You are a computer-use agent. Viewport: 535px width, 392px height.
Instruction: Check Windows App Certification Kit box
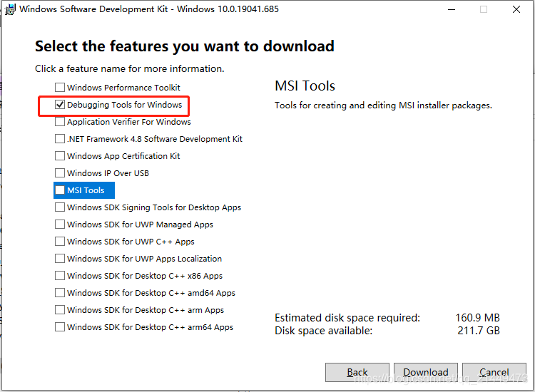tap(60, 156)
